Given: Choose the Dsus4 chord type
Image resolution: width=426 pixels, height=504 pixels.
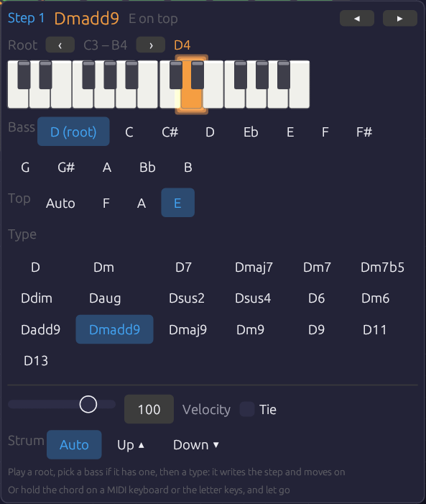Looking at the screenshot, I should click(x=253, y=298).
